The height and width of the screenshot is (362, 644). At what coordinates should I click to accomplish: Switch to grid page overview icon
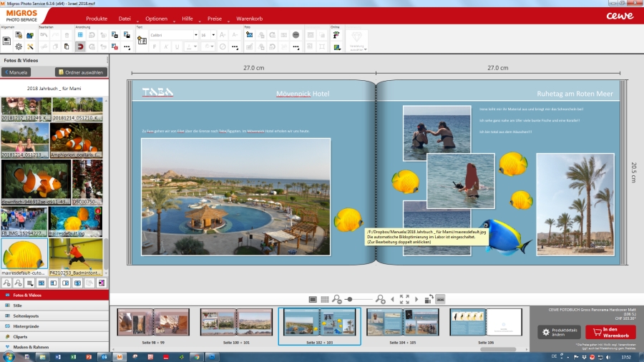click(324, 299)
